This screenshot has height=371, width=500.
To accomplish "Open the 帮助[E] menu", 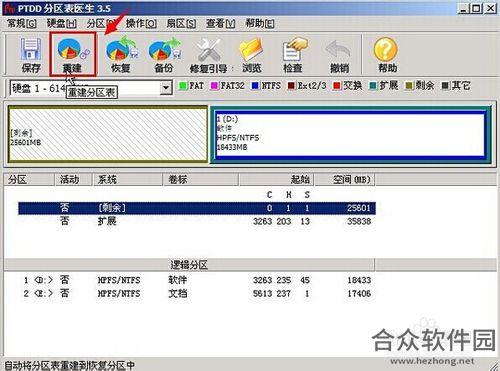I will point(260,23).
